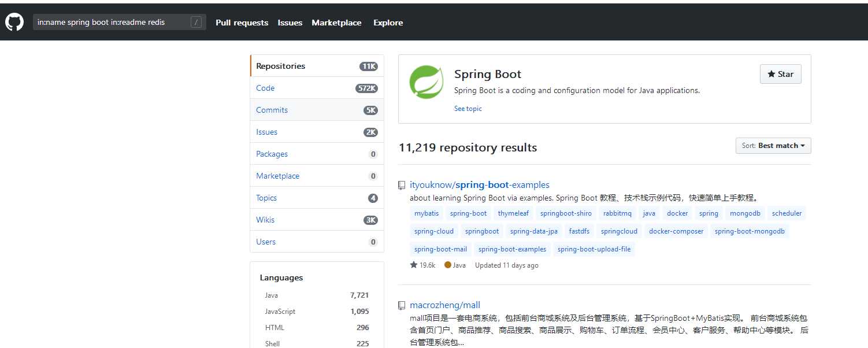868x348 pixels.
Task: Click the thymeleaf topic tag
Action: click(x=513, y=213)
